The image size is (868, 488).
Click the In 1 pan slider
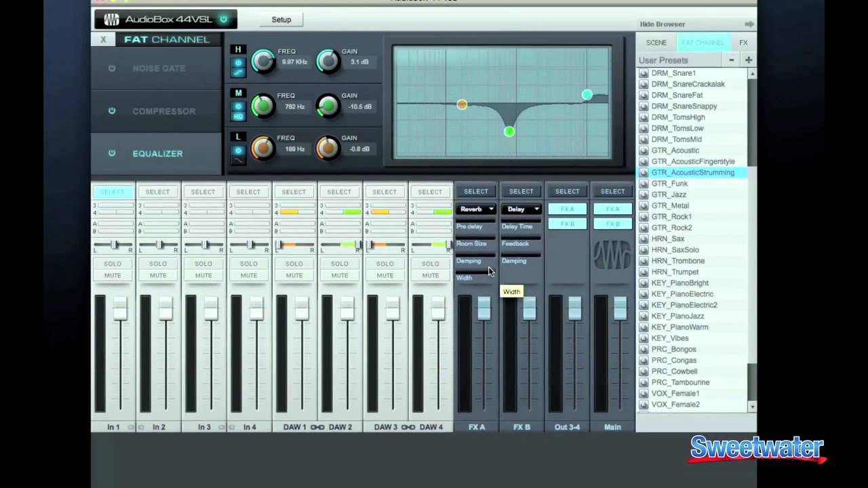[113, 245]
